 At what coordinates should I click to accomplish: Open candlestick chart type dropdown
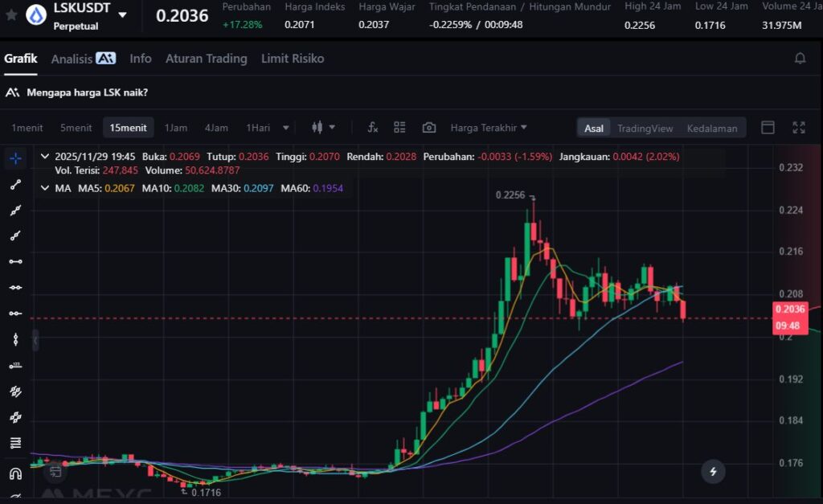click(323, 128)
